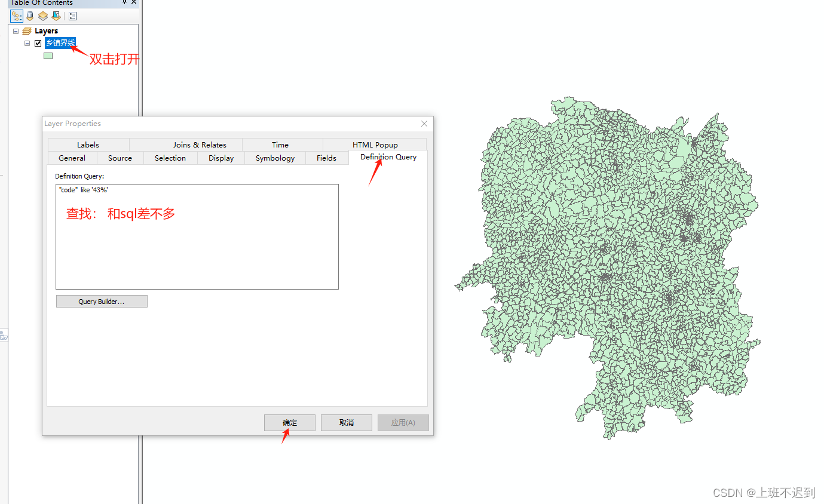Click the pin icon on Table Of Contents
The image size is (824, 504).
[x=124, y=3]
